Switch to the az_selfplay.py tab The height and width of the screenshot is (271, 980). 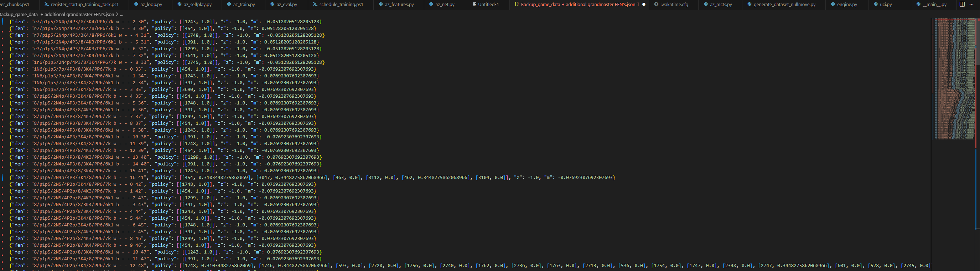[x=197, y=5]
